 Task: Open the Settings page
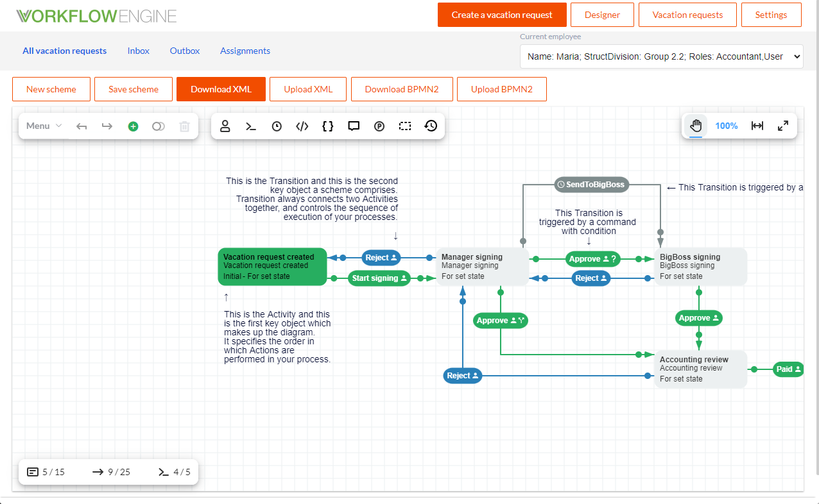coord(772,15)
